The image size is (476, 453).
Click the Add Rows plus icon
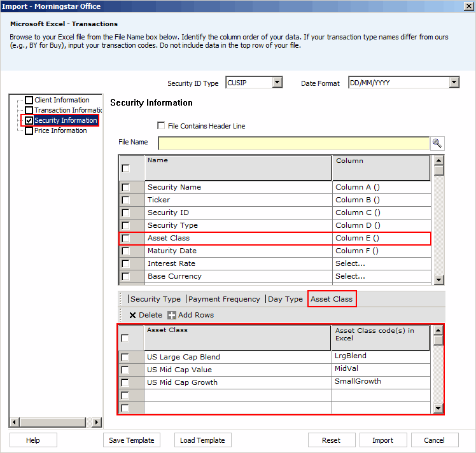pyautogui.click(x=172, y=316)
